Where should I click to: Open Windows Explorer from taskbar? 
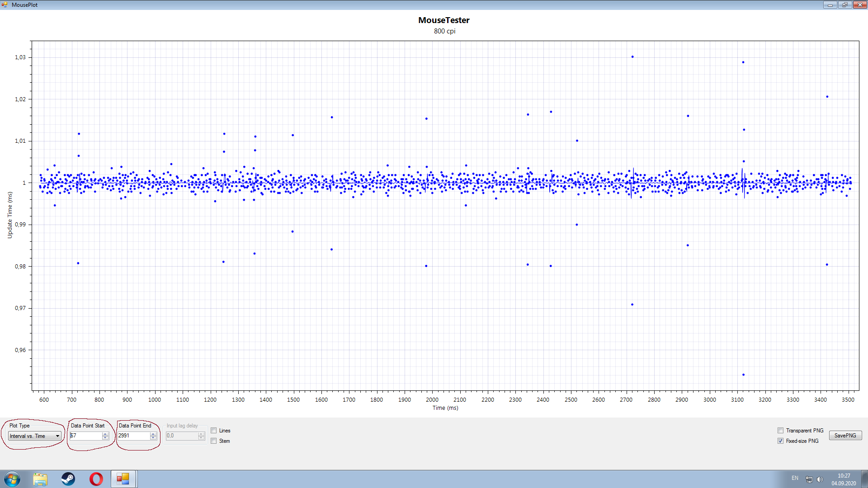[40, 479]
